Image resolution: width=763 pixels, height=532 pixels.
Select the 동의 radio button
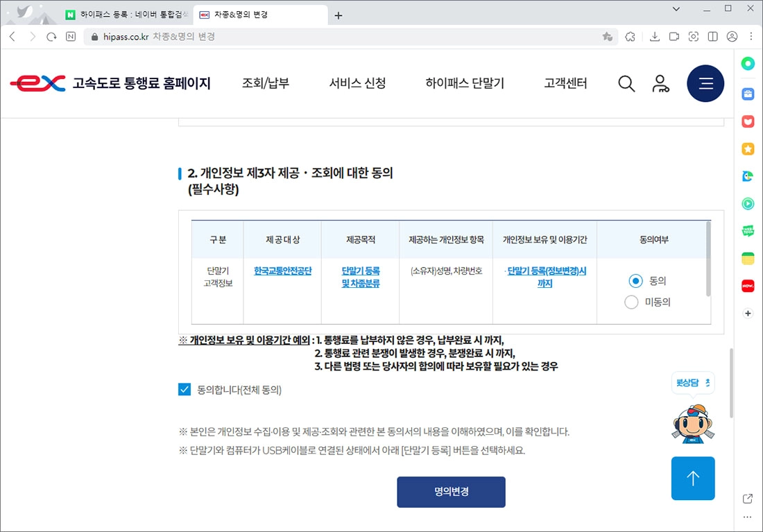tap(635, 281)
